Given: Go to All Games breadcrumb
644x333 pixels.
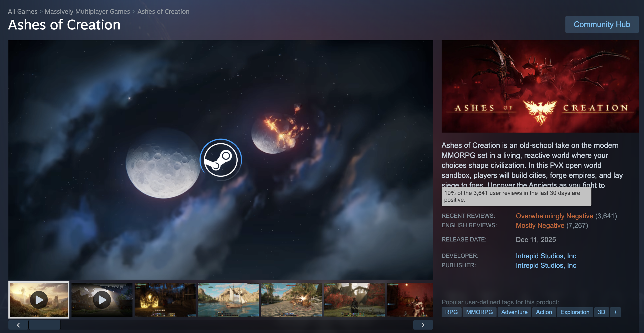Looking at the screenshot, I should (x=23, y=12).
